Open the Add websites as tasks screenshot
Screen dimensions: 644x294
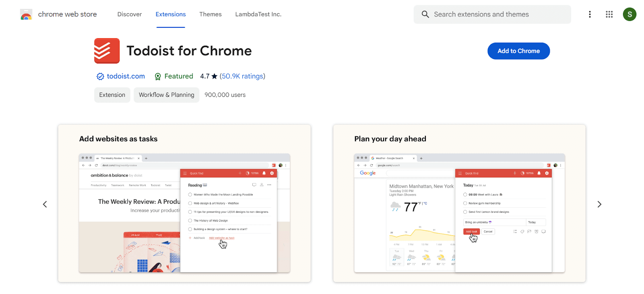(184, 204)
